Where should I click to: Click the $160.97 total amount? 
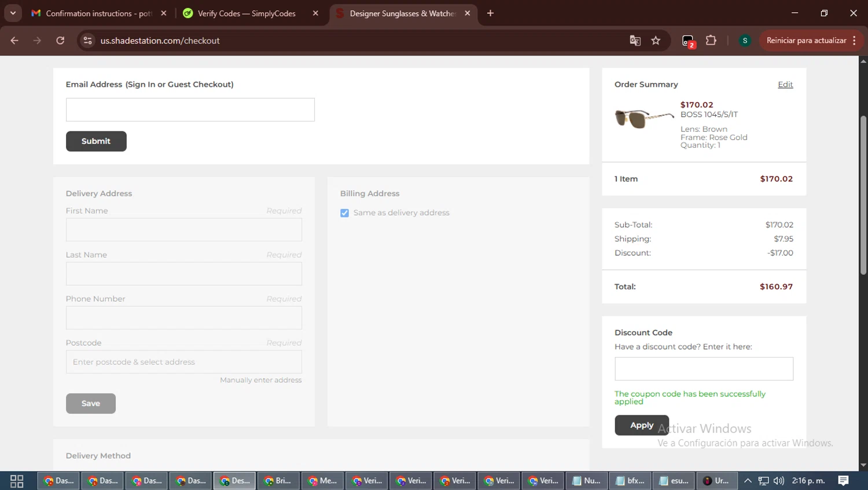(x=776, y=287)
